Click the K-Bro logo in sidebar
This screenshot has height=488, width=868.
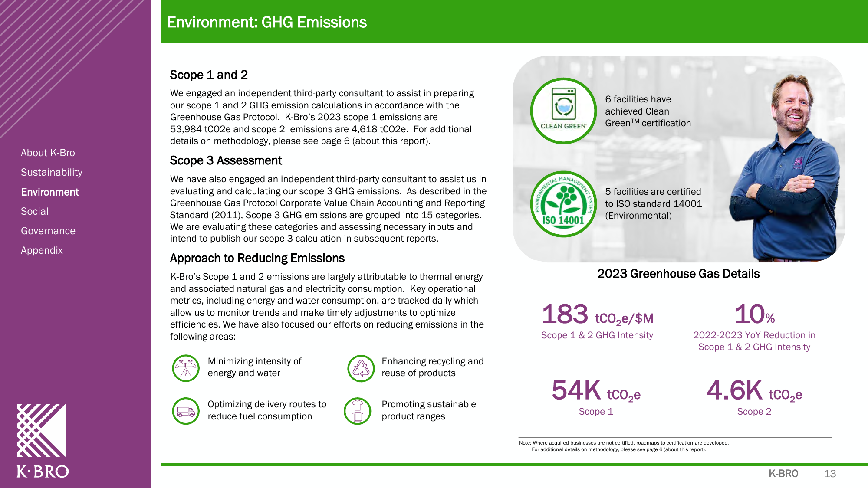point(42,440)
